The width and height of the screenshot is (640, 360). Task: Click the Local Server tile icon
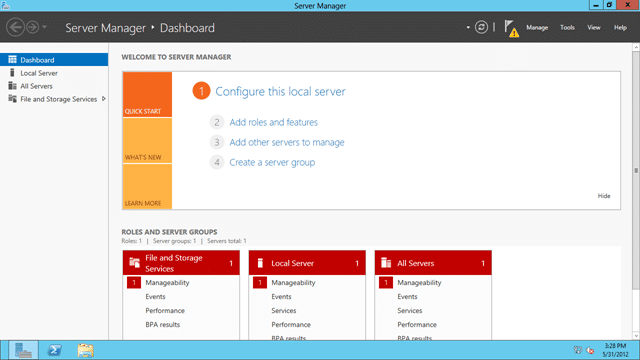(260, 263)
